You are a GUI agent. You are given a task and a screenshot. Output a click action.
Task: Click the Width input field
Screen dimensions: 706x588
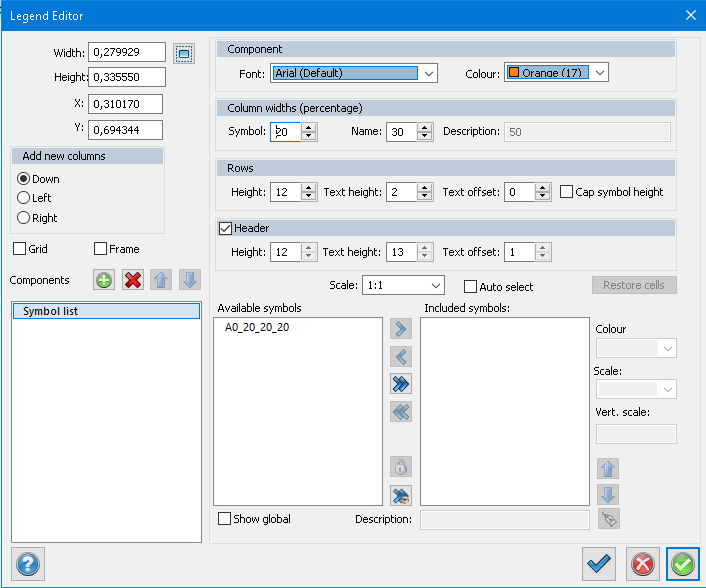(126, 52)
